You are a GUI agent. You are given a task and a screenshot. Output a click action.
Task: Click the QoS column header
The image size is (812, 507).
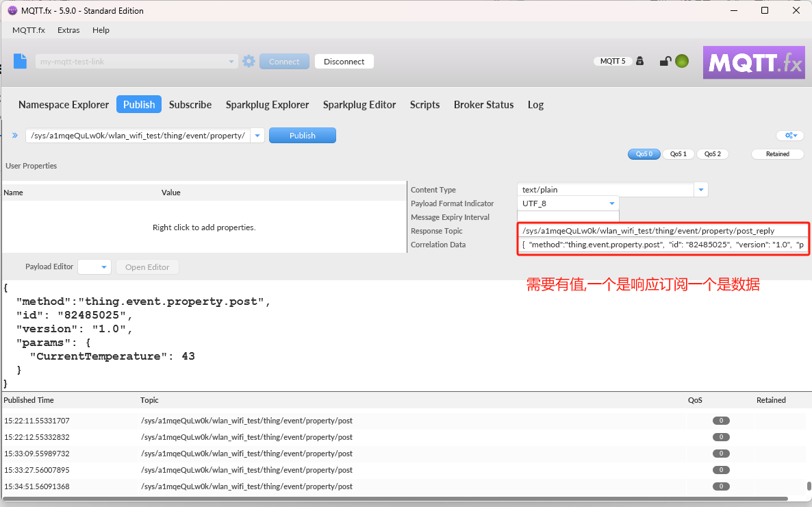[x=695, y=400]
